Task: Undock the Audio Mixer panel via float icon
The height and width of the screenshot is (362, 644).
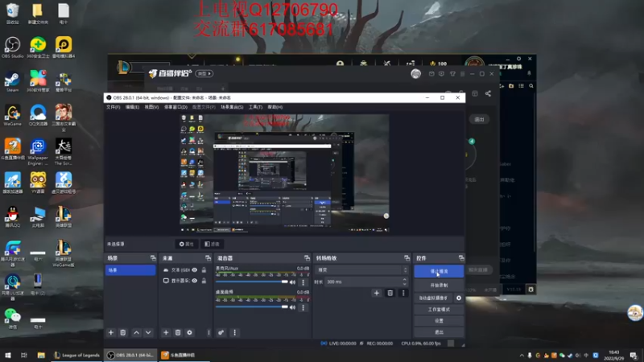Action: 307,258
